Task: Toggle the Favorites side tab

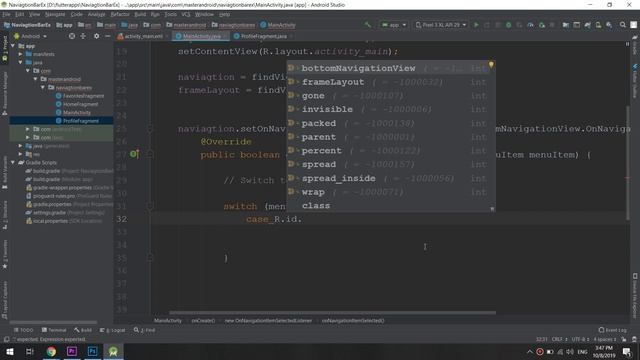Action: pyautogui.click(x=4, y=255)
